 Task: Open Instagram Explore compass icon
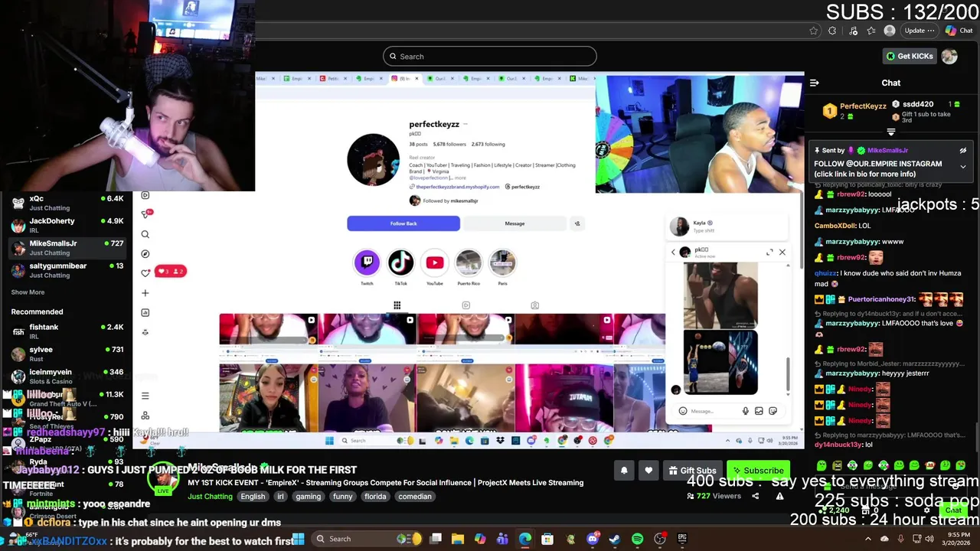click(x=145, y=253)
